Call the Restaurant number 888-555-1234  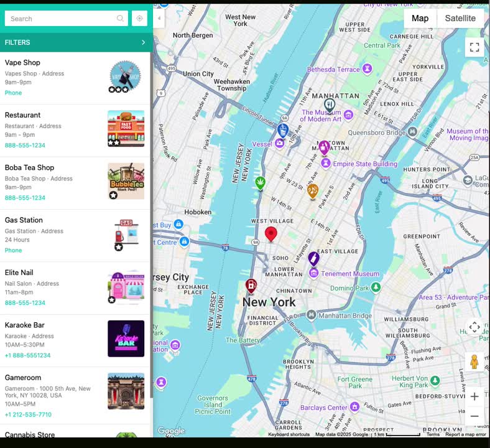tap(25, 145)
